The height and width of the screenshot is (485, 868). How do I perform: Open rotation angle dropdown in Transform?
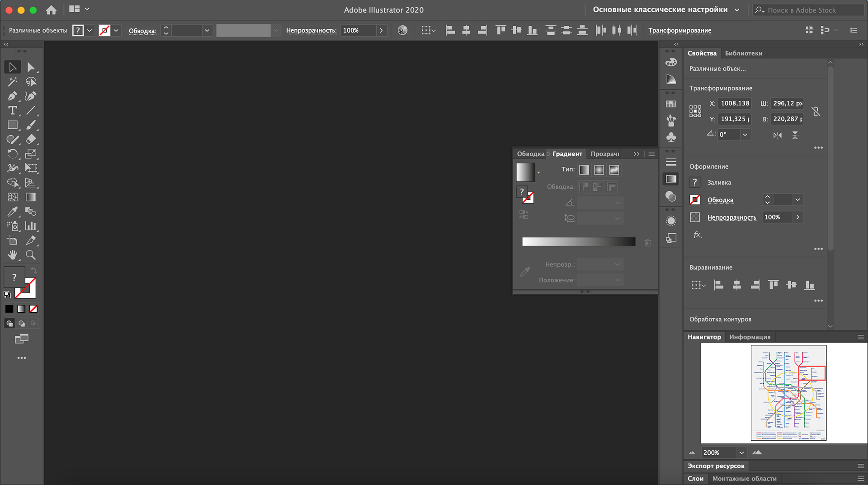click(745, 135)
